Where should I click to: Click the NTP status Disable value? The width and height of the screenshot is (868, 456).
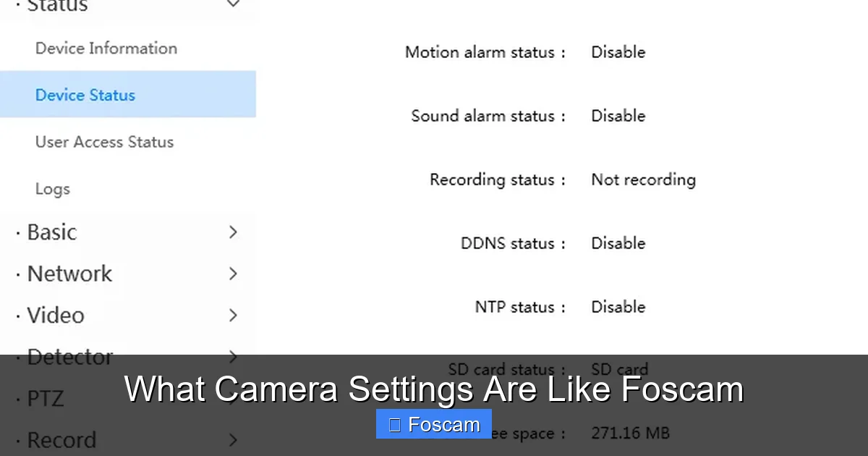coord(618,306)
